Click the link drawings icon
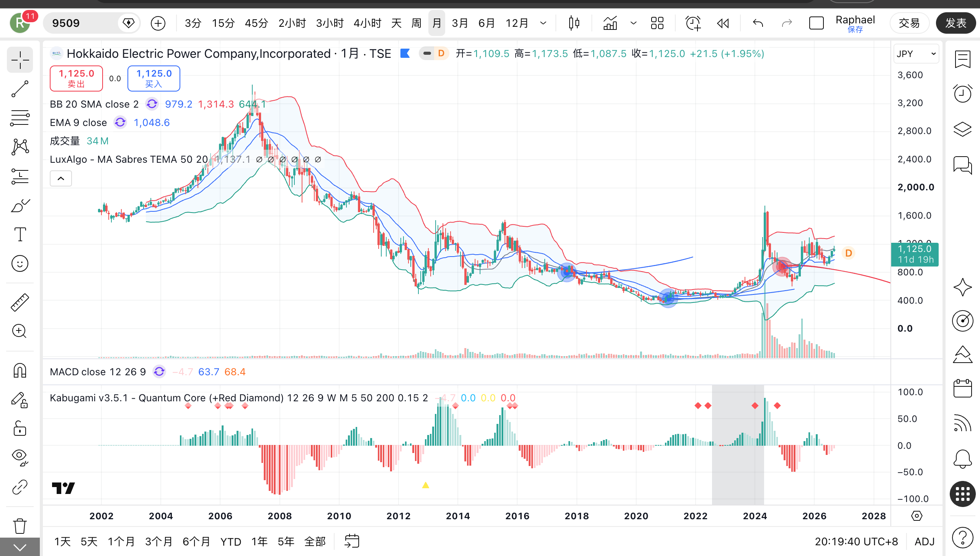Image resolution: width=980 pixels, height=556 pixels. tap(20, 487)
